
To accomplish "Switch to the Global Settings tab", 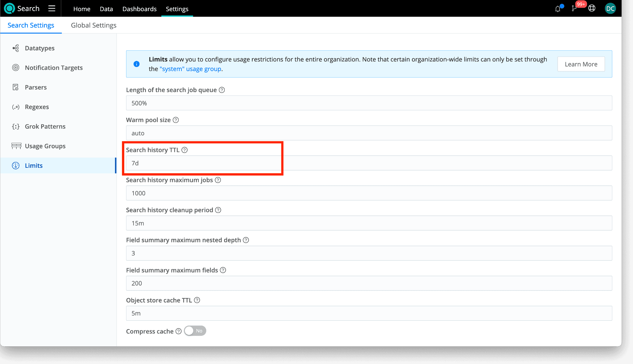I will pos(94,25).
